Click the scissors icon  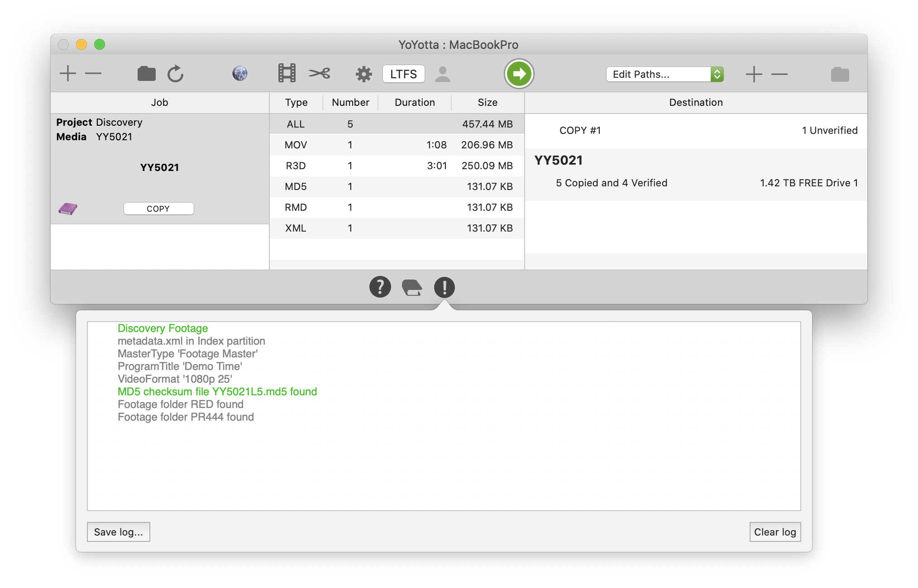click(320, 73)
